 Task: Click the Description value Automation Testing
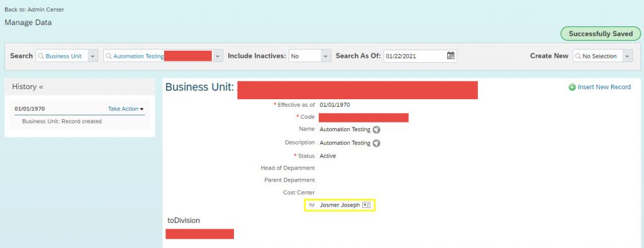coord(345,143)
